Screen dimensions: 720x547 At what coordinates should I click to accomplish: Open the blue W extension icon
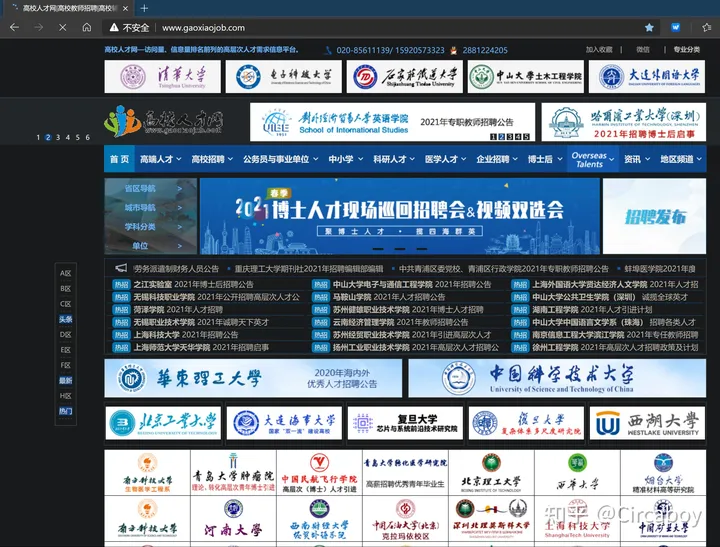[675, 28]
